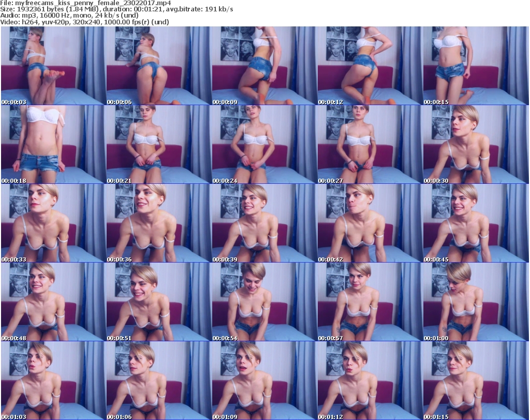
Task: Select the thumbnail frame at 00:00:33
Action: [53, 223]
